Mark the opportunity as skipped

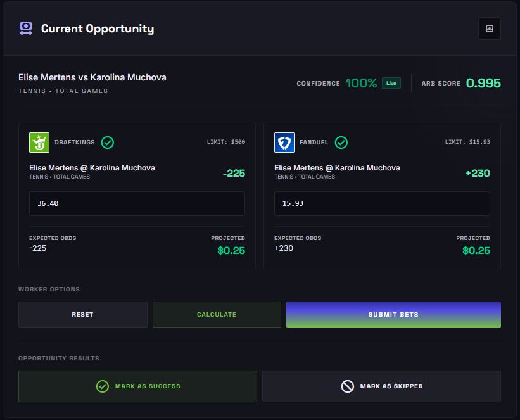point(381,386)
